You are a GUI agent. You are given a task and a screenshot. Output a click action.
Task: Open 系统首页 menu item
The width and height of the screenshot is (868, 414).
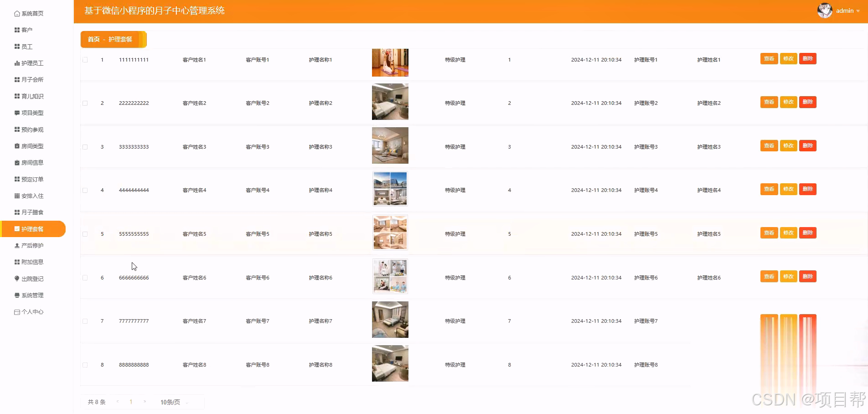[x=32, y=14]
